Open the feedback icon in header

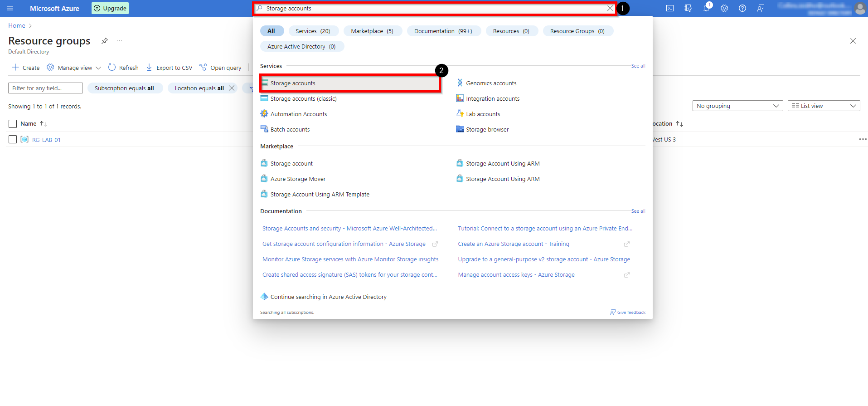(761, 8)
